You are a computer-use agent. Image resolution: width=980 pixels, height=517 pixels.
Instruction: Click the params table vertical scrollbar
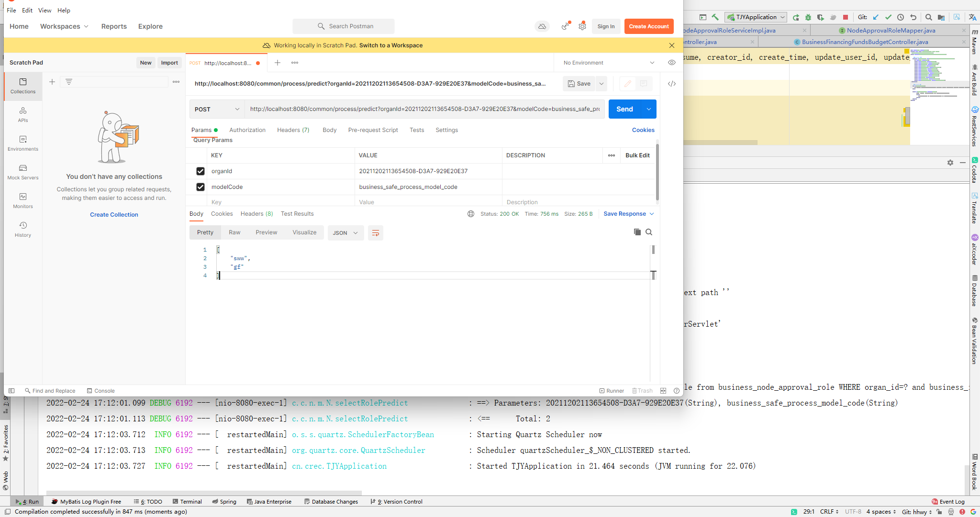pyautogui.click(x=657, y=172)
